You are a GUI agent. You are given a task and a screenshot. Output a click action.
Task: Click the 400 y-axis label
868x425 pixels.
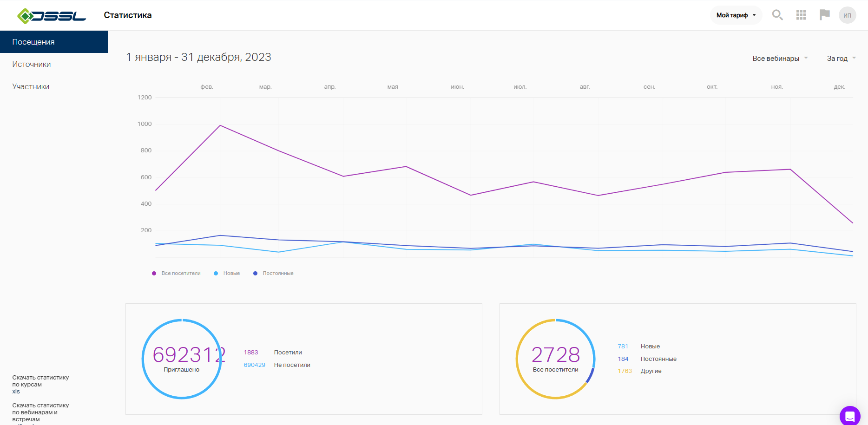pos(146,204)
